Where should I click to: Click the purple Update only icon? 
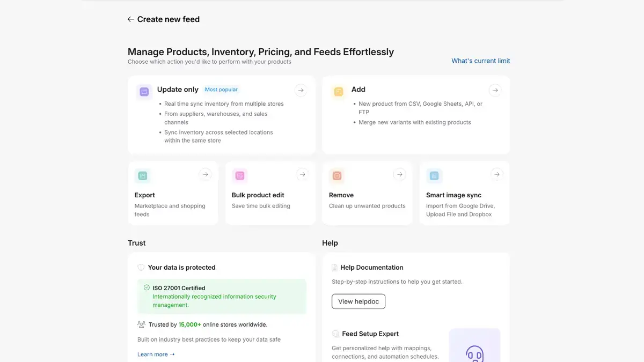144,92
